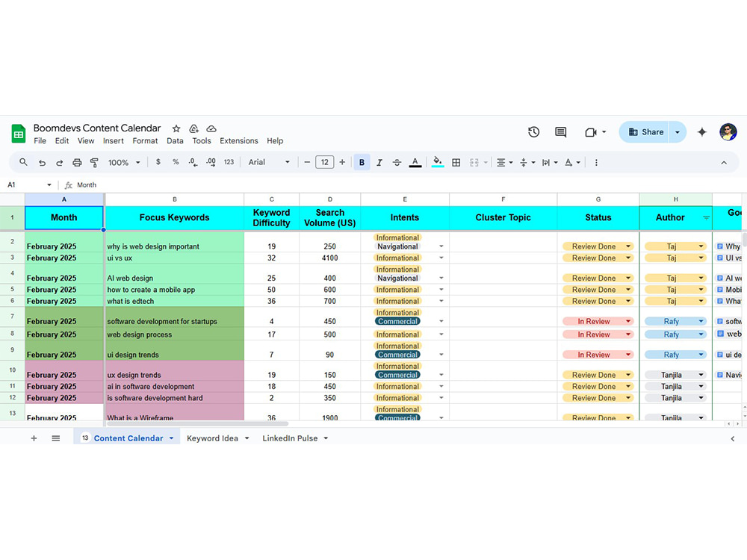
Task: Open the Format menu
Action: [x=146, y=141]
